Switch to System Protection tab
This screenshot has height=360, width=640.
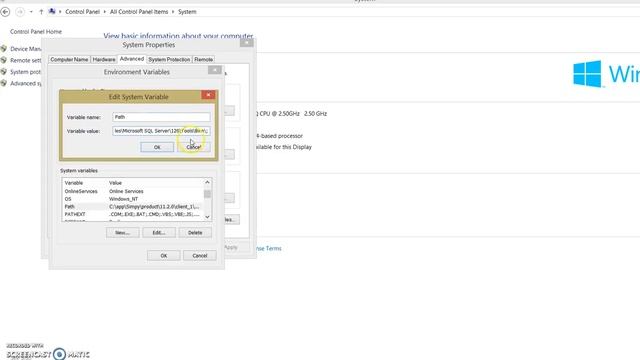pos(169,60)
